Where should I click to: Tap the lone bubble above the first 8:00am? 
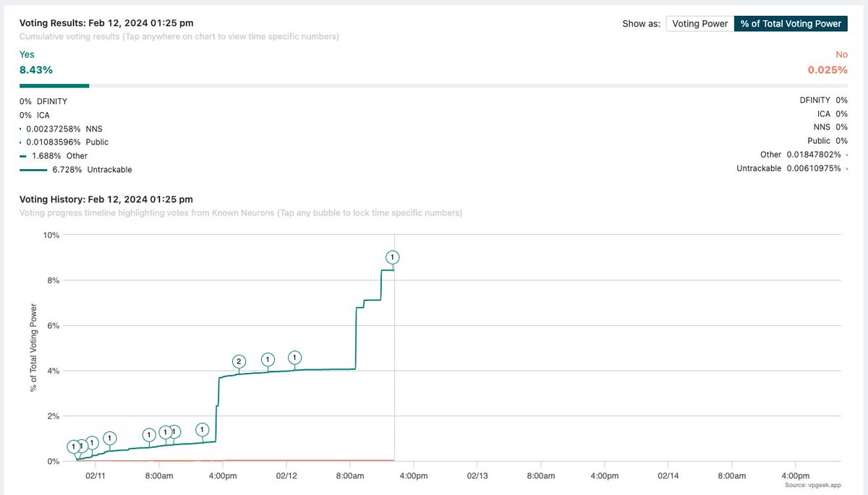point(148,435)
